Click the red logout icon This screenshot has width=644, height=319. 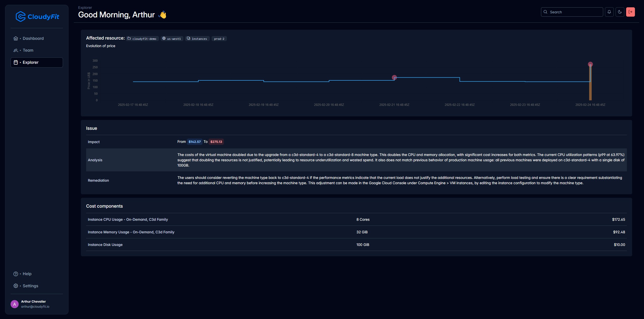tap(631, 12)
